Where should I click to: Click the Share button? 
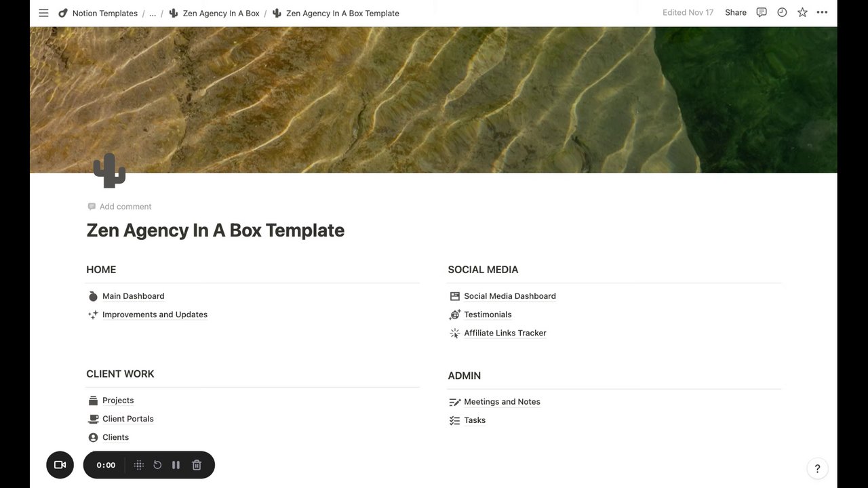pyautogui.click(x=735, y=12)
